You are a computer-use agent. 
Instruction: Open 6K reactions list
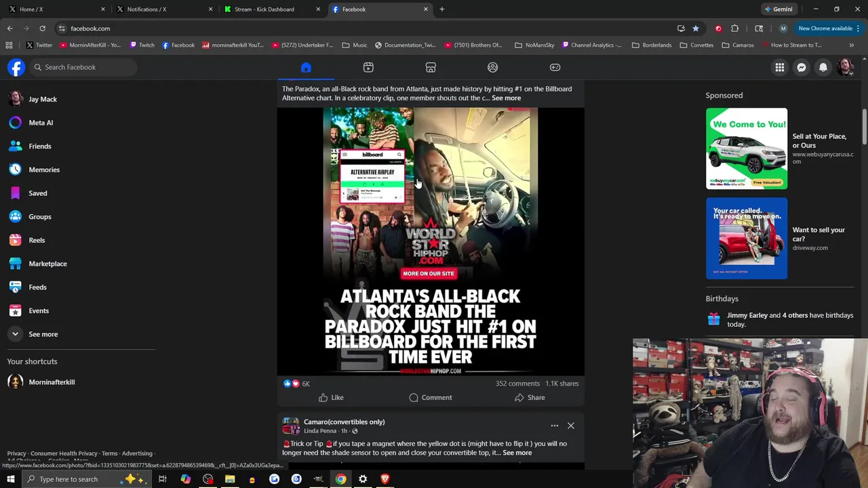(296, 384)
